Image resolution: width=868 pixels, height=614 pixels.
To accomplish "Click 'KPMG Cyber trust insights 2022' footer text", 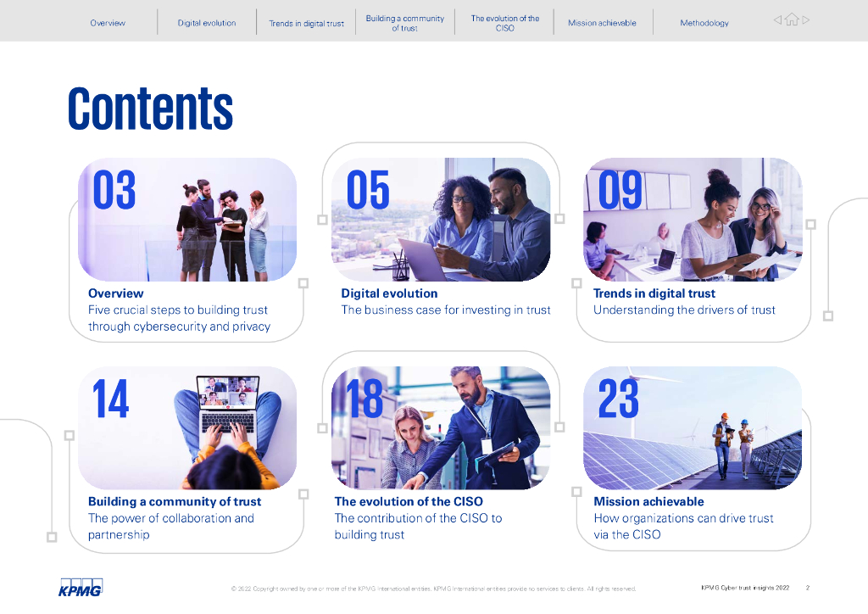I will pos(745,588).
